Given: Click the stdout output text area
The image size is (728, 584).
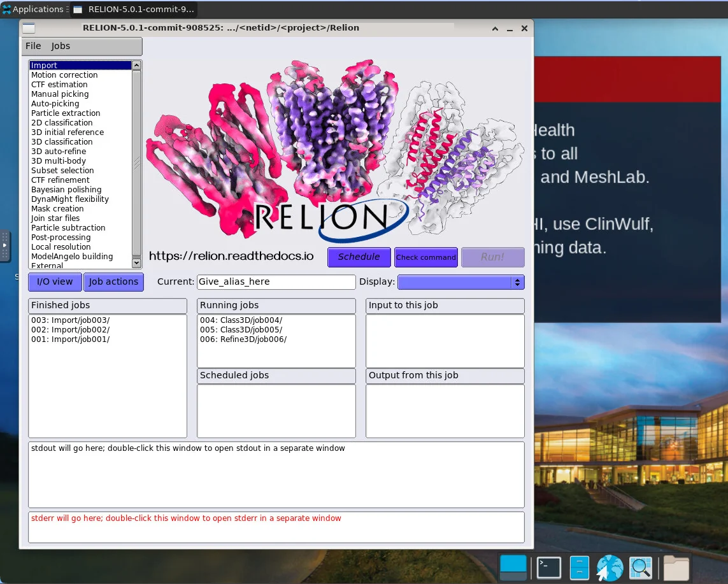Looking at the screenshot, I should tap(276, 474).
